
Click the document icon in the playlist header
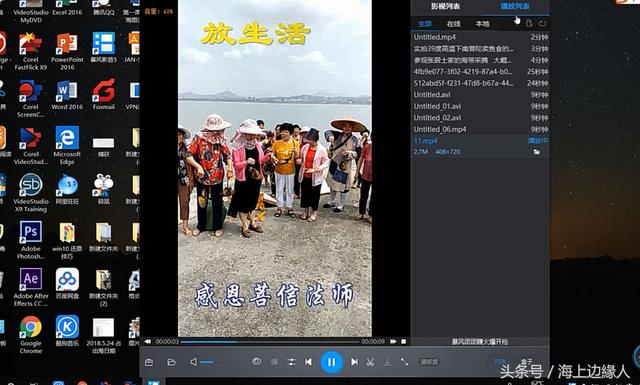click(529, 23)
